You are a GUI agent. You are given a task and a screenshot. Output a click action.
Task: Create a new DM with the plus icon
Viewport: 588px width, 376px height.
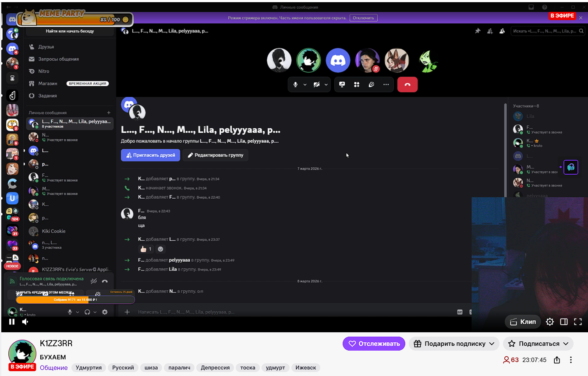[x=109, y=112]
